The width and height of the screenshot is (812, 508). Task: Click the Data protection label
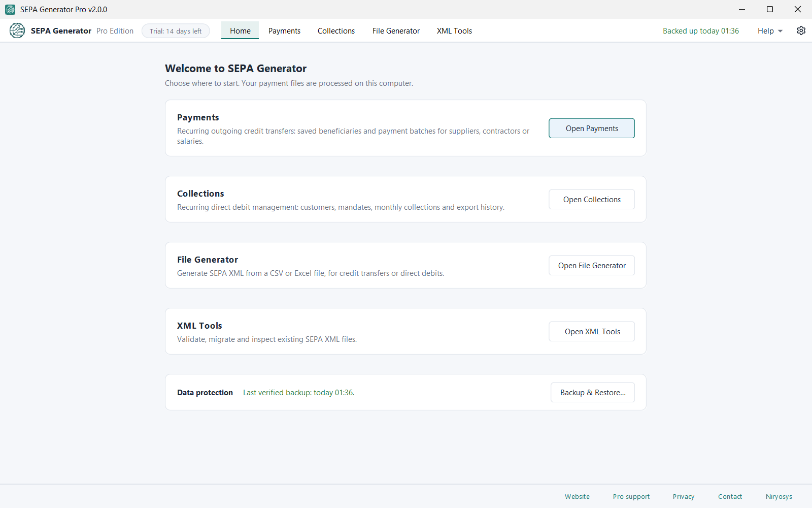(205, 393)
